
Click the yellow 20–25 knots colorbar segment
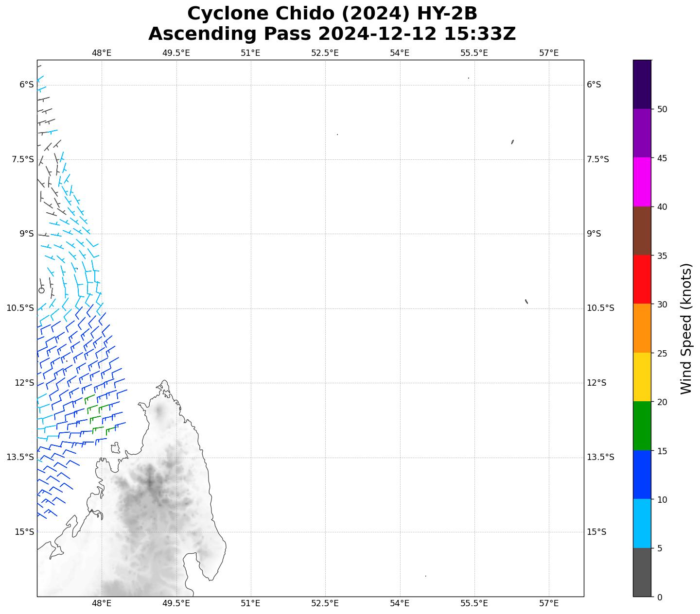pos(642,377)
